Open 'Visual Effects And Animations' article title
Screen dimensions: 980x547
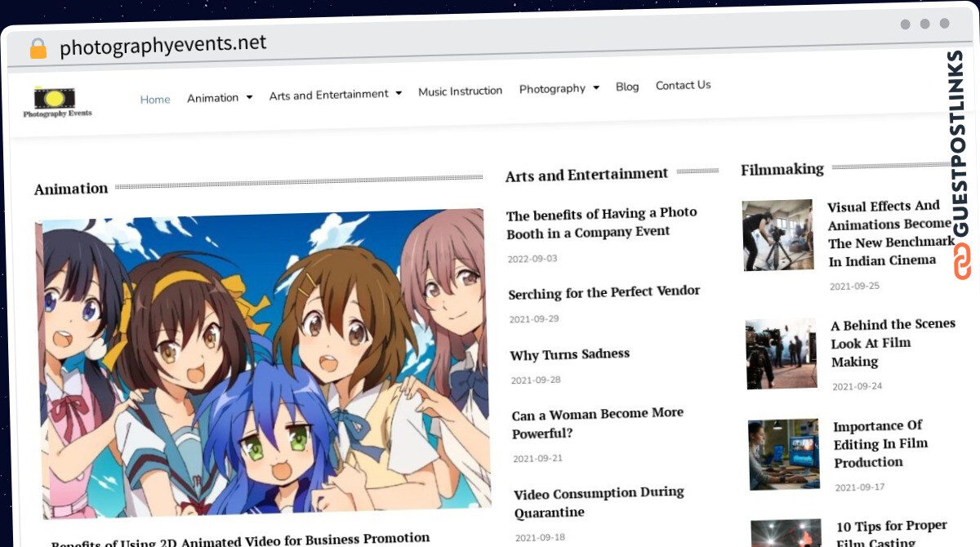(891, 233)
